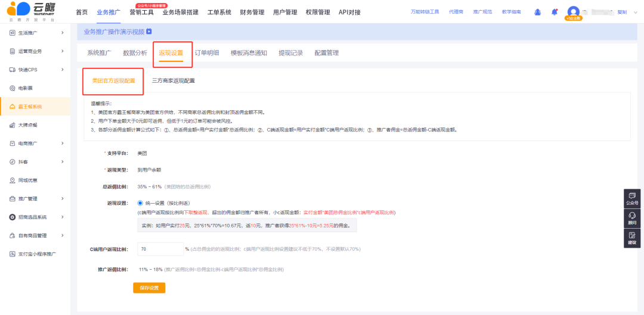Viewport: 644px width, 315px height.
Task: Switch to the 配置管理 tab
Action: click(327, 53)
